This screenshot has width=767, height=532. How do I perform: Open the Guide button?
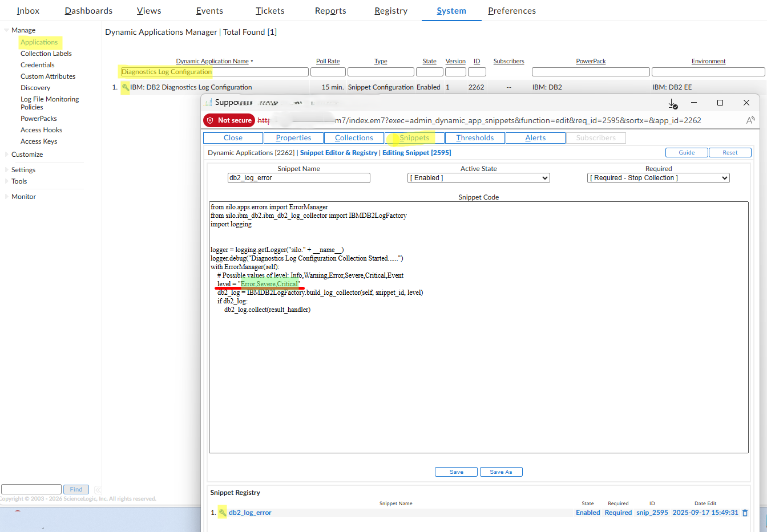click(x=687, y=153)
